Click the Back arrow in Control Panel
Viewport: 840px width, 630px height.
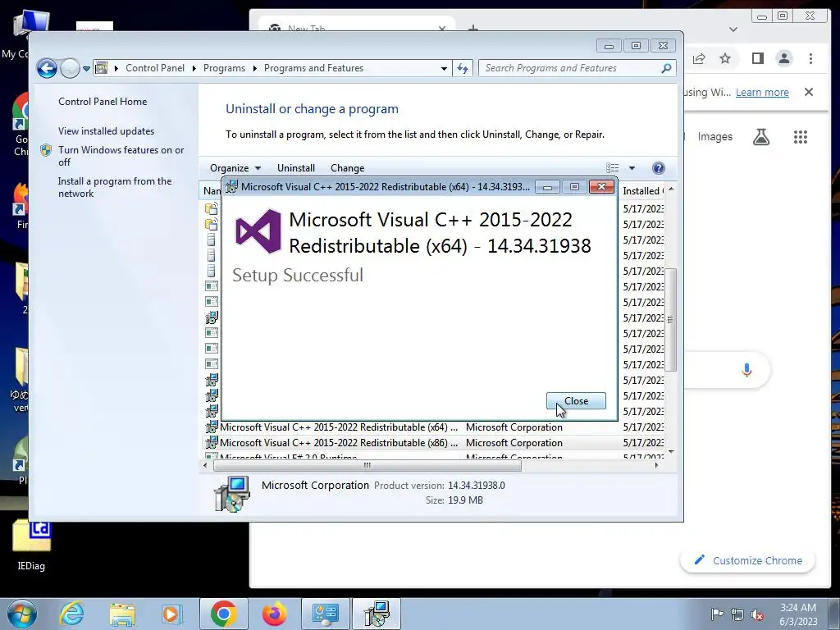pos(47,68)
